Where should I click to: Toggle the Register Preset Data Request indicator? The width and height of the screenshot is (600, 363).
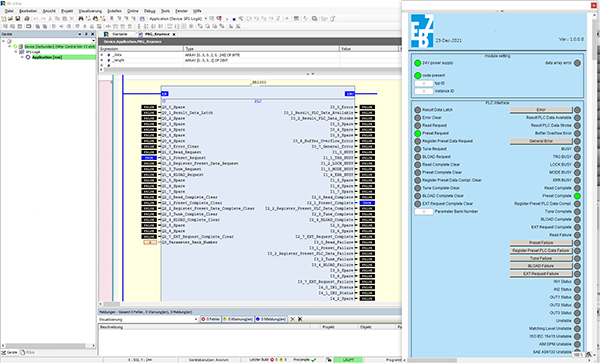click(417, 141)
